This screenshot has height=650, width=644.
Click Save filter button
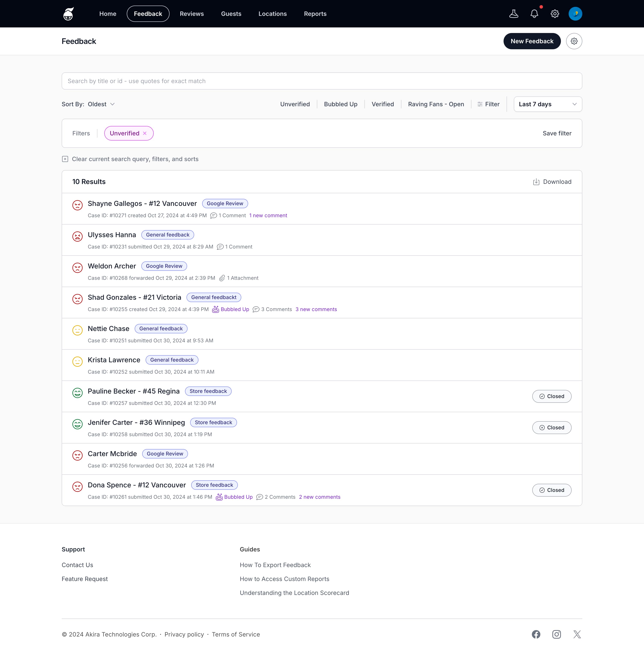[x=557, y=133]
